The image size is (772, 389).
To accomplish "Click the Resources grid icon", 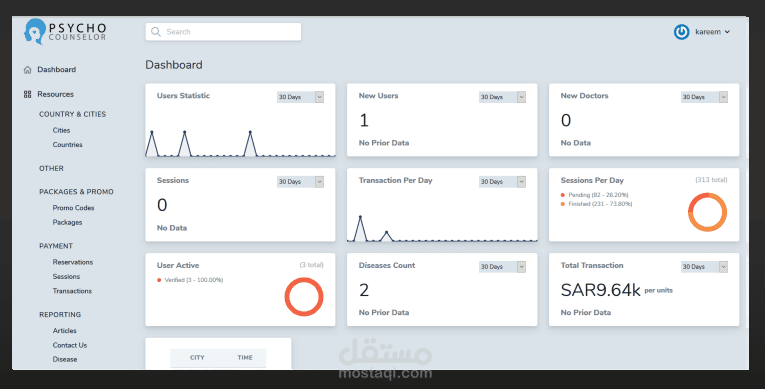I will [28, 95].
